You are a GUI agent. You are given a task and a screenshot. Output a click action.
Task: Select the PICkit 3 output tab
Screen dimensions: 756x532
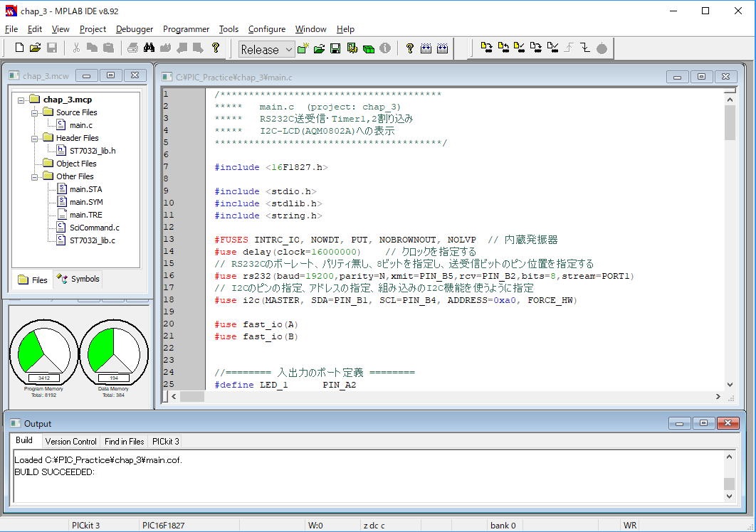165,441
